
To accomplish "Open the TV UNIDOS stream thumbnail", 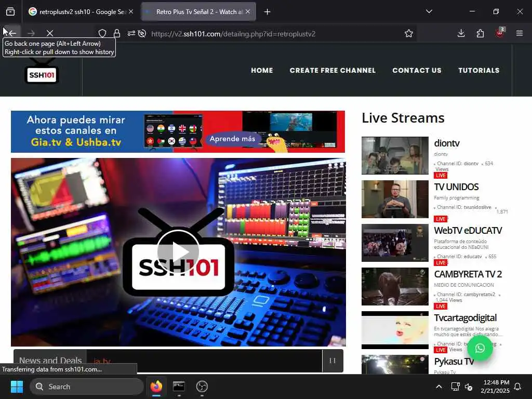I will 395,199.
